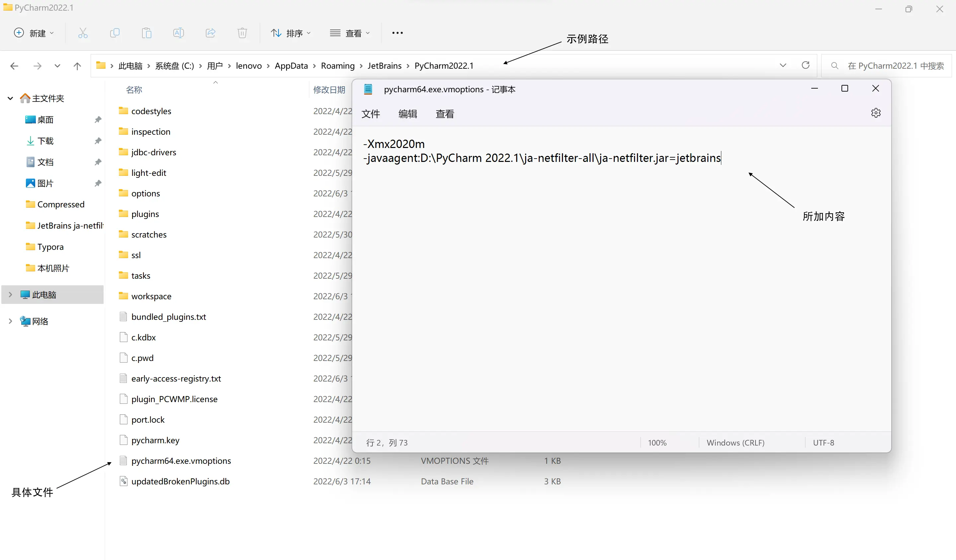Click the folder icon in address bar

(x=101, y=65)
